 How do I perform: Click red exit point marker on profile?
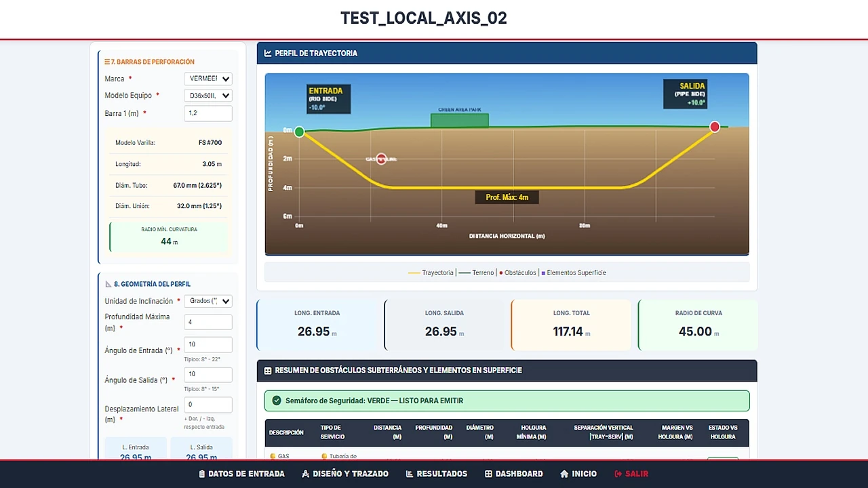click(715, 127)
